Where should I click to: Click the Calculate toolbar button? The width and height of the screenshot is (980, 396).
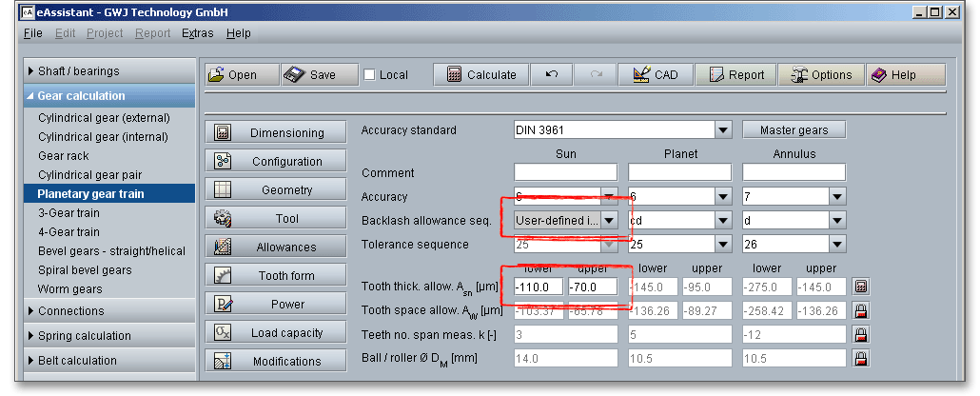[x=481, y=75]
